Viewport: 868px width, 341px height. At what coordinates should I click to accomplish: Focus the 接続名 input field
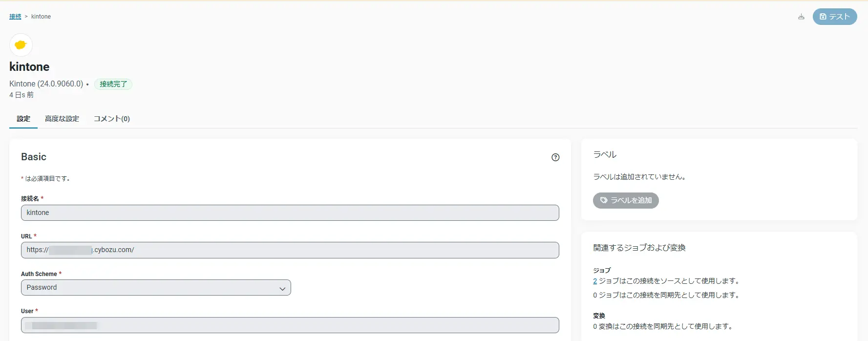tap(290, 213)
